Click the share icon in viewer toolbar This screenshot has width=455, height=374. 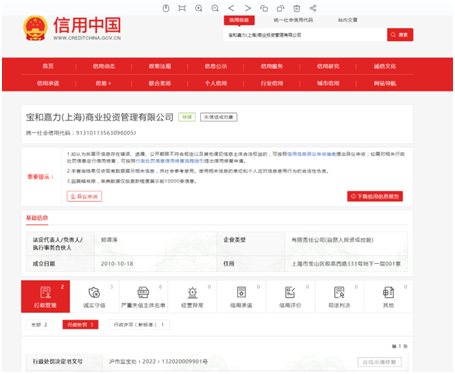click(313, 8)
